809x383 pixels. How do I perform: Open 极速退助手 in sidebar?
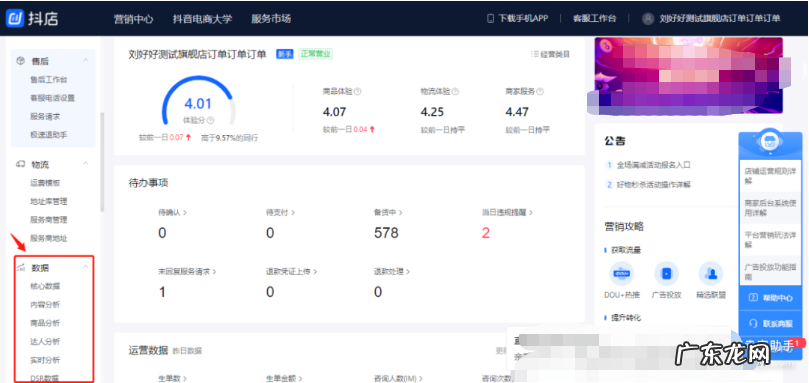[48, 134]
